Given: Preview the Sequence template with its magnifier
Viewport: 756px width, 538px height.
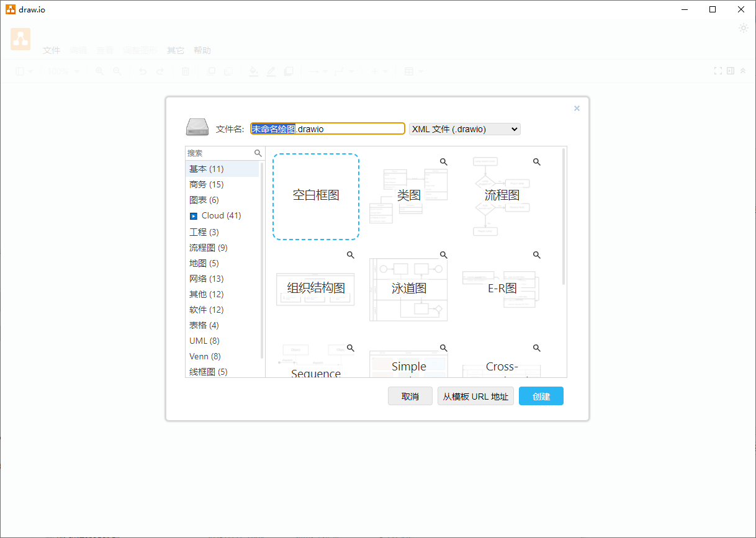Looking at the screenshot, I should (x=351, y=347).
